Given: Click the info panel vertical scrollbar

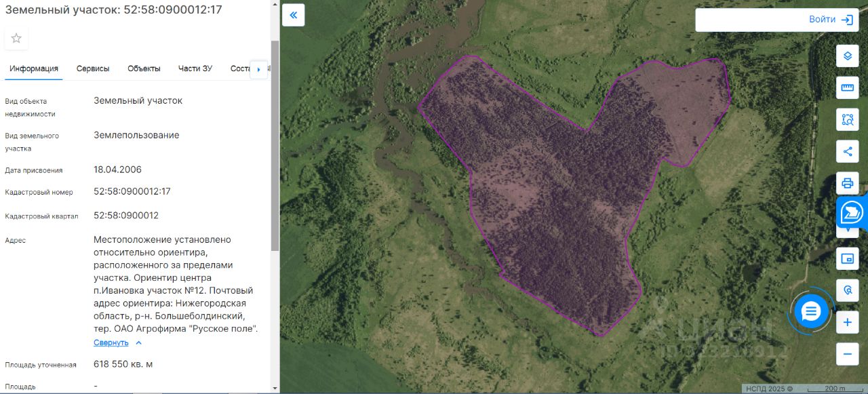Looking at the screenshot, I should tap(275, 146).
